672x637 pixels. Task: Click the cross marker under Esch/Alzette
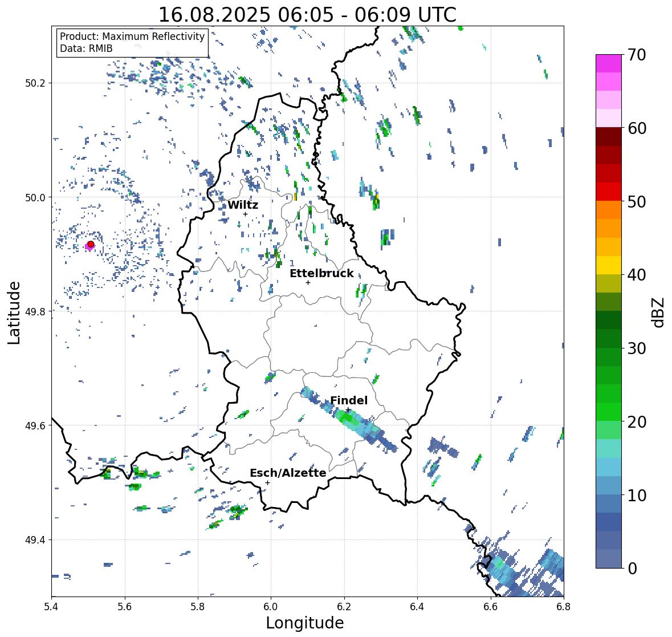[267, 482]
